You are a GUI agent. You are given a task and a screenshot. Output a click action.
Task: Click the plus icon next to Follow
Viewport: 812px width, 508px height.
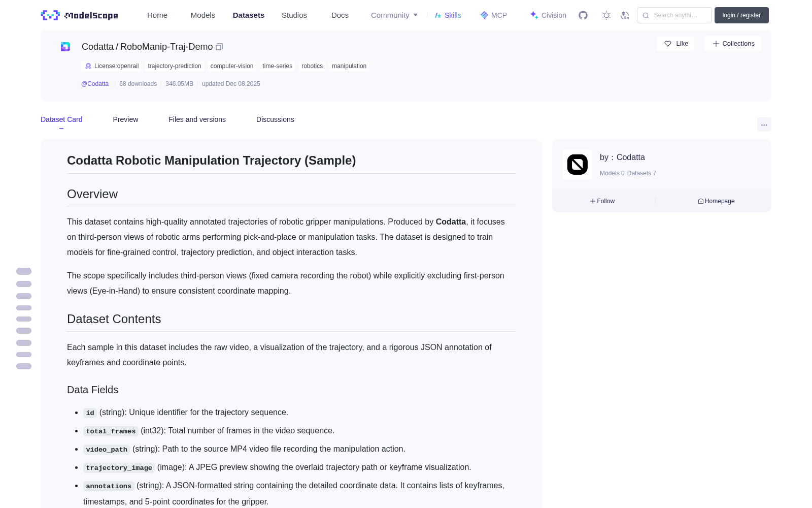coord(593,201)
